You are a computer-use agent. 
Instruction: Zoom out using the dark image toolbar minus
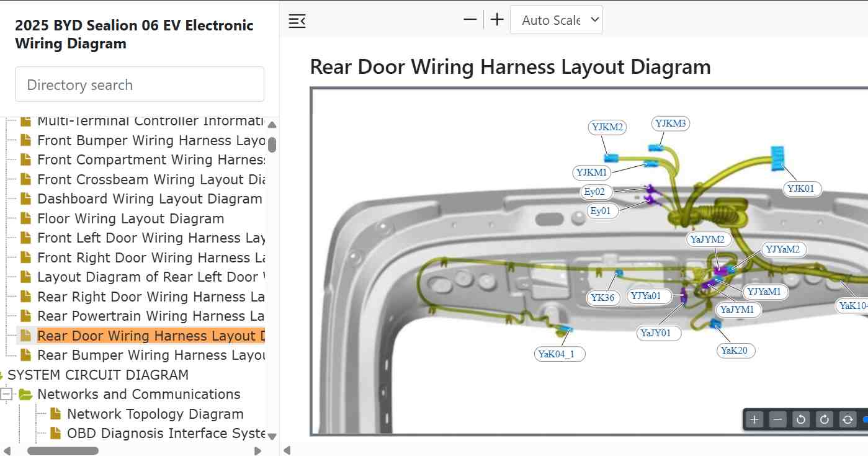778,419
